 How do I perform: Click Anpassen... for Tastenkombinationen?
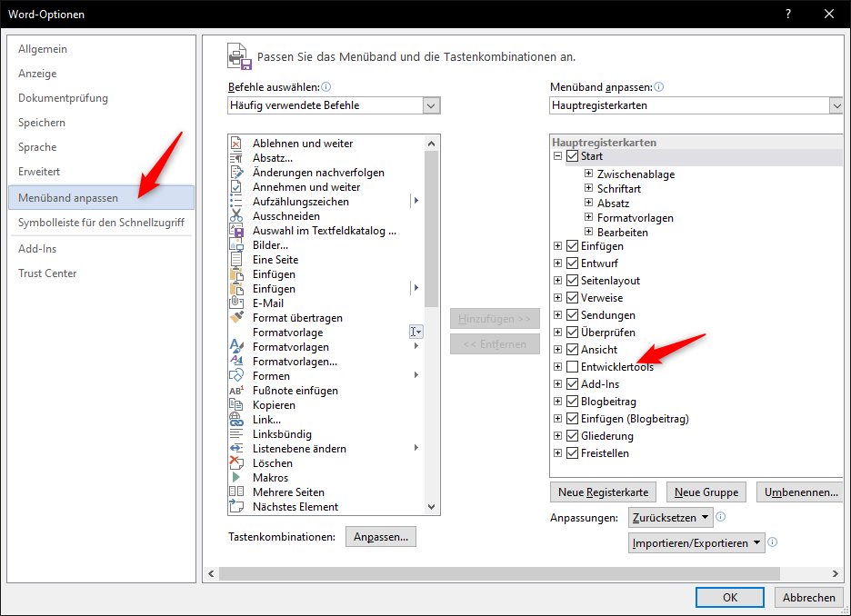(381, 537)
